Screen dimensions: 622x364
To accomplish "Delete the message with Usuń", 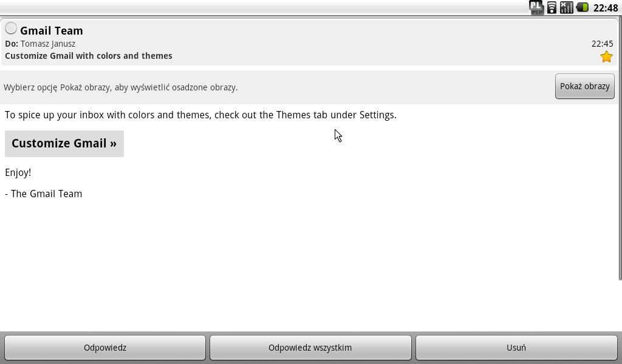I will coord(516,348).
